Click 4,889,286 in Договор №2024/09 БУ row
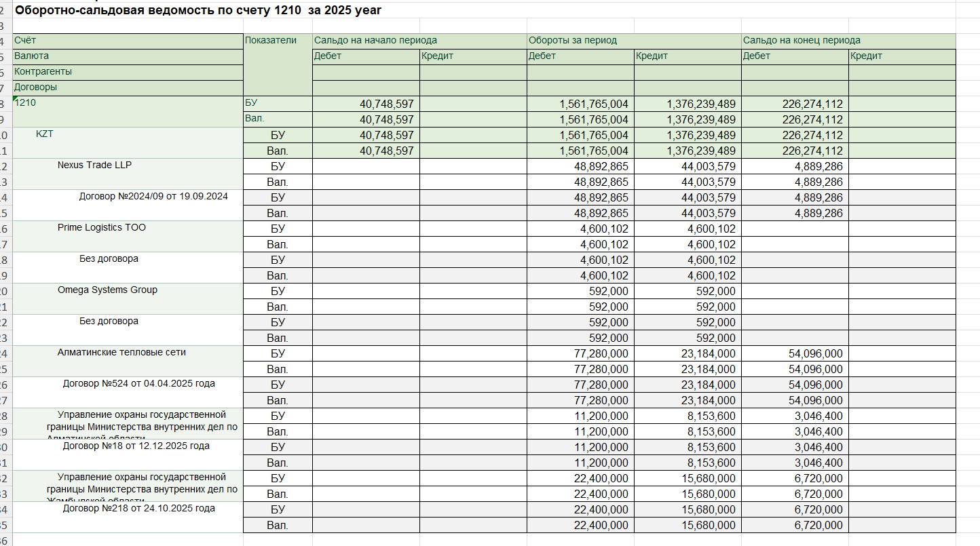This screenshot has width=980, height=546. (x=795, y=197)
